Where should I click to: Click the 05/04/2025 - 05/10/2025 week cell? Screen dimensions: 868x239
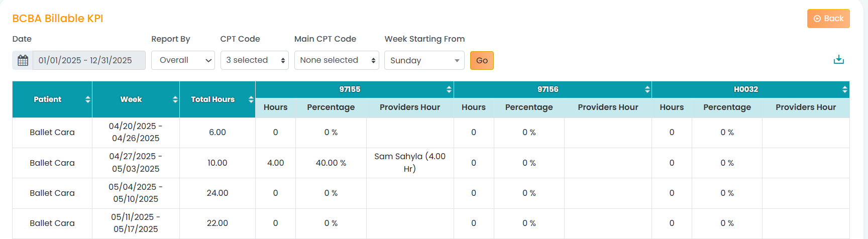136,193
